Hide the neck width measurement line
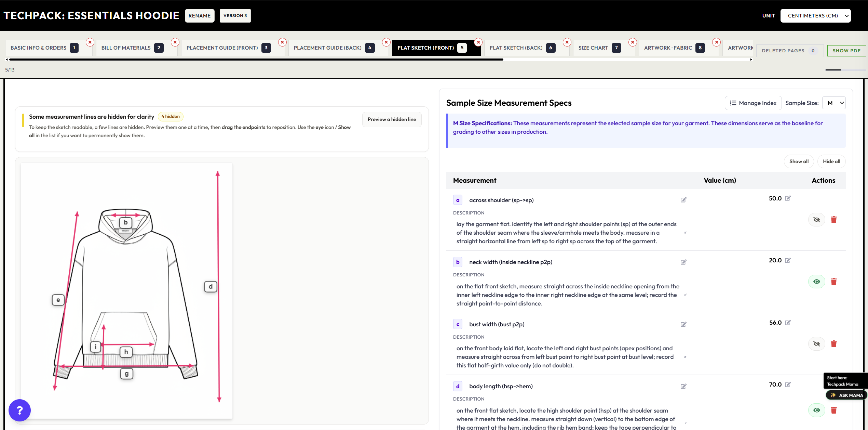 coord(816,282)
